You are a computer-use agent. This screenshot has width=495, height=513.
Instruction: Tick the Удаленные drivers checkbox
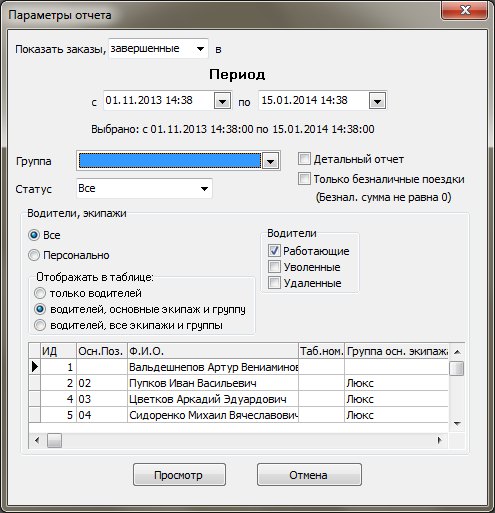[x=274, y=283]
